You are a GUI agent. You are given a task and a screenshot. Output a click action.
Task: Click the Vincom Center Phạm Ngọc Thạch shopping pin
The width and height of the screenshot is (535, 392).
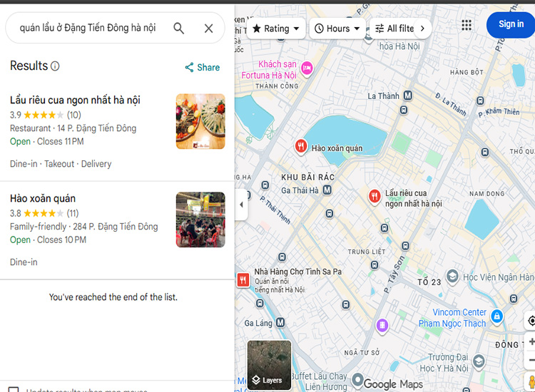click(x=496, y=316)
